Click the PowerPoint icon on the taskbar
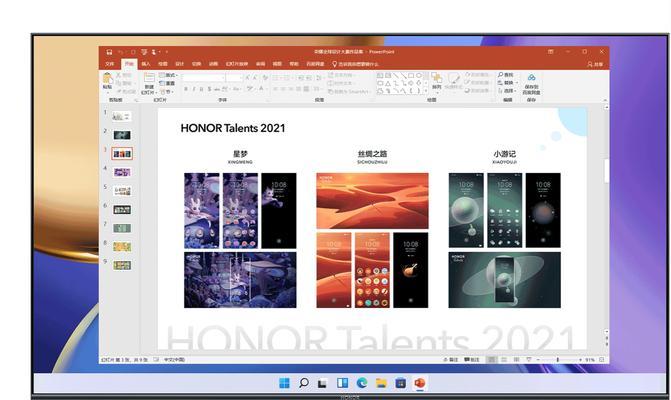This screenshot has height=400, width=671. [x=420, y=383]
